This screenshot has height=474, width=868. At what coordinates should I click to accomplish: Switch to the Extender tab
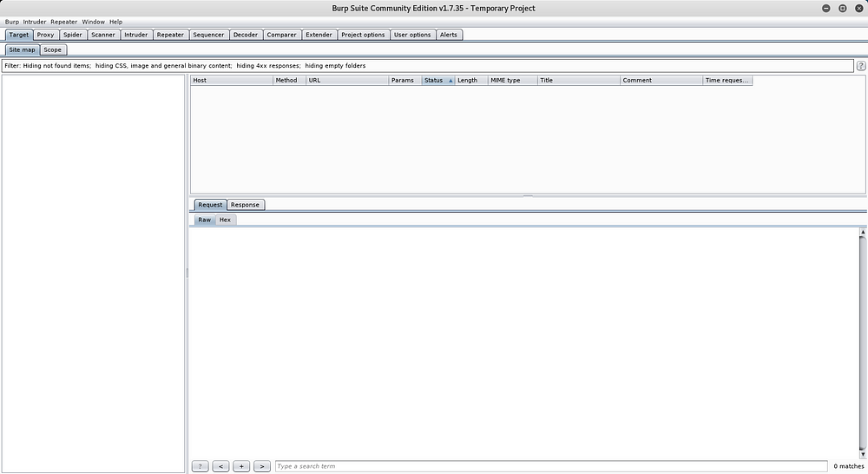[319, 35]
